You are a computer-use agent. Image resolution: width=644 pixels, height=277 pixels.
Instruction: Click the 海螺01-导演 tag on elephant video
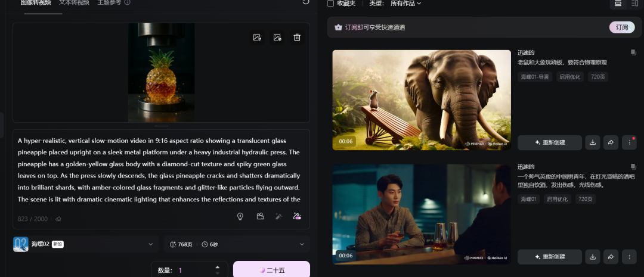point(535,77)
